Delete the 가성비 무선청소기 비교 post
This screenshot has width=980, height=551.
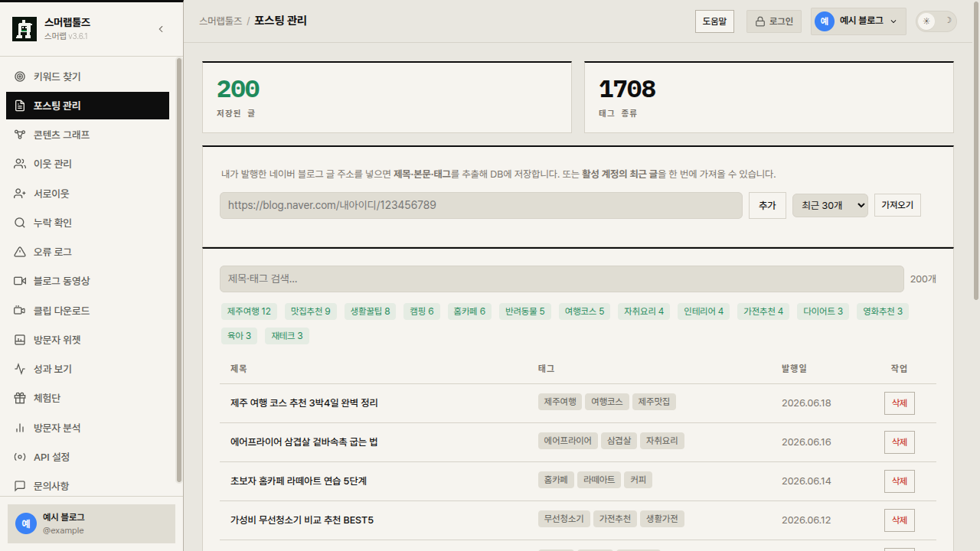pos(899,520)
